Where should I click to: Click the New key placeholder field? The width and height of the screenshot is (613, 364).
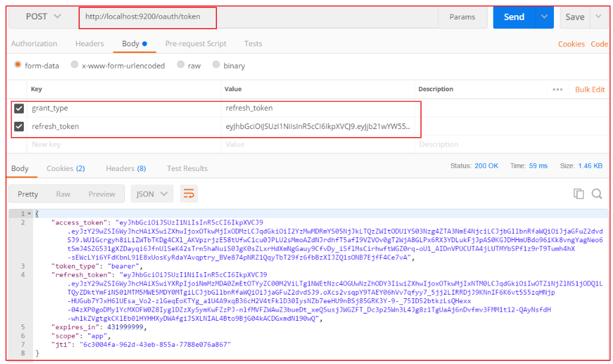click(x=124, y=144)
